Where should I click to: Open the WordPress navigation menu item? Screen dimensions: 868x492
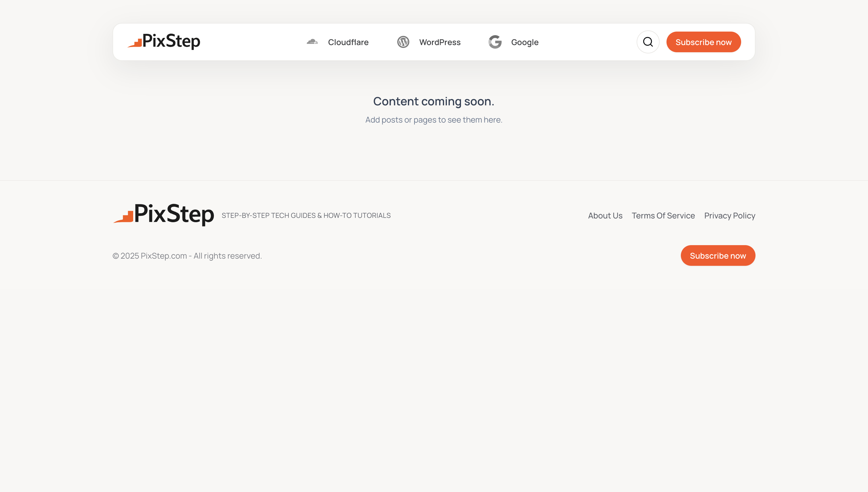click(439, 42)
